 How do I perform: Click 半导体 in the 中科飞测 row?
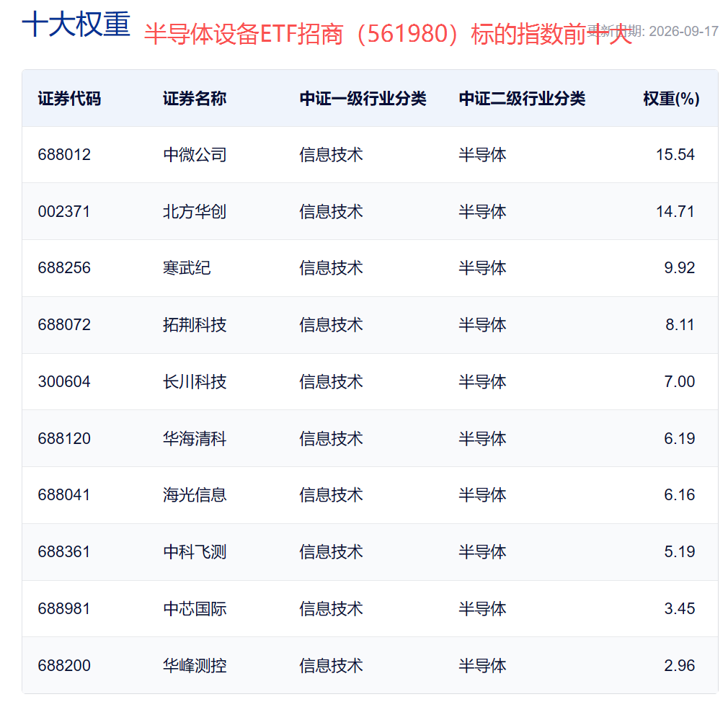[482, 551]
